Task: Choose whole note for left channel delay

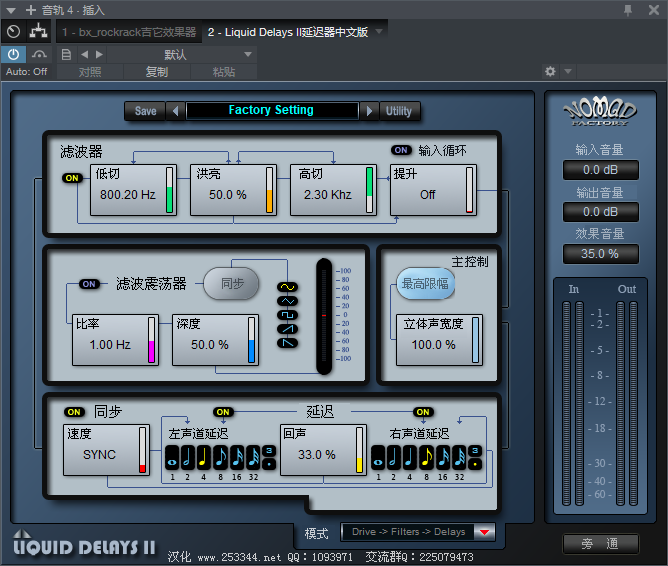Action: [172, 457]
